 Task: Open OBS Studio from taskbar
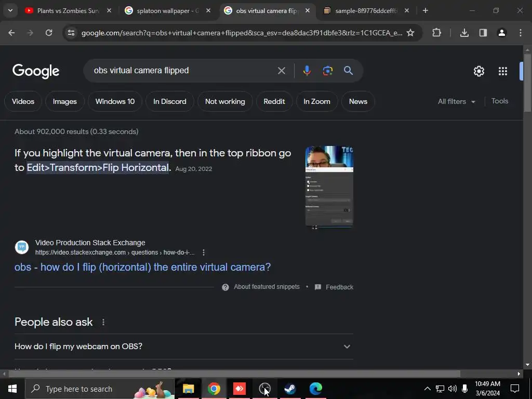(x=264, y=389)
